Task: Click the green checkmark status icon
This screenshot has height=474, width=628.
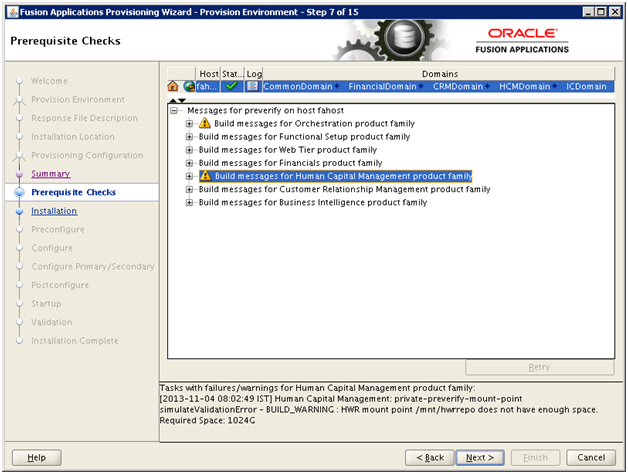Action: [x=231, y=86]
